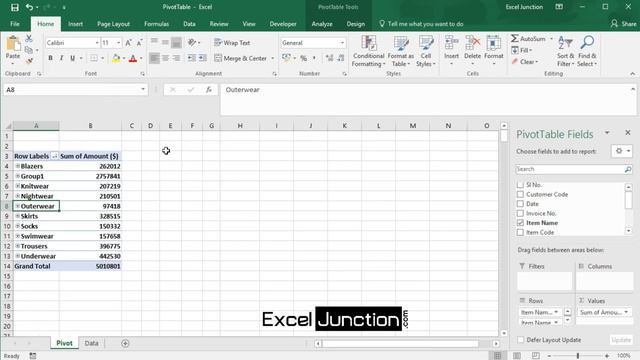Apply the red font color A
640x360 pixels.
[133, 58]
